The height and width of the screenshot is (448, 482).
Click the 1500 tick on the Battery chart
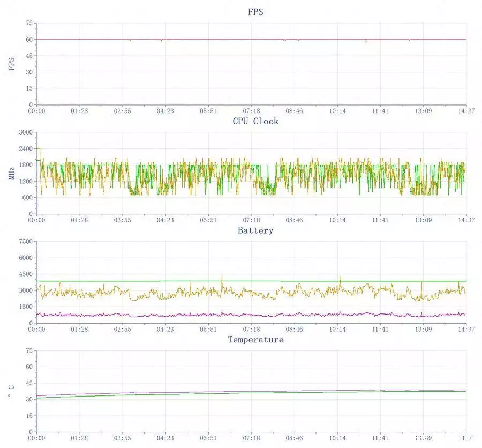click(x=26, y=307)
